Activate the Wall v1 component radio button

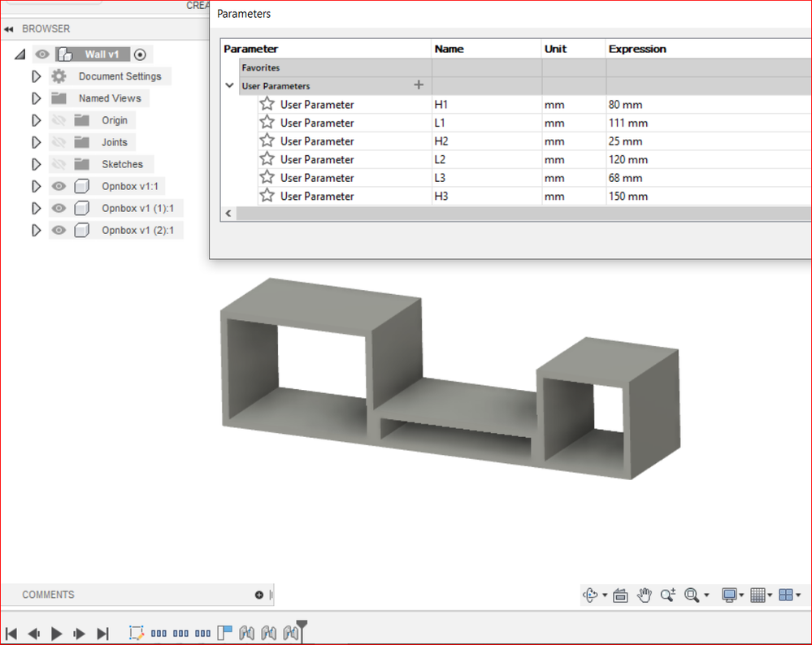tap(140, 54)
